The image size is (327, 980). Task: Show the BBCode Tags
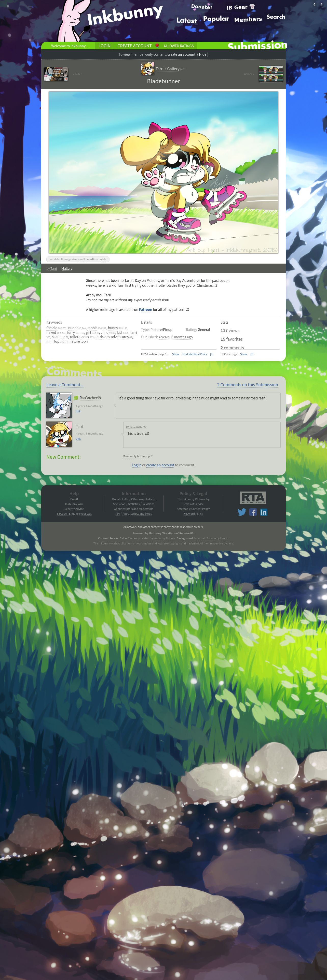tap(244, 354)
